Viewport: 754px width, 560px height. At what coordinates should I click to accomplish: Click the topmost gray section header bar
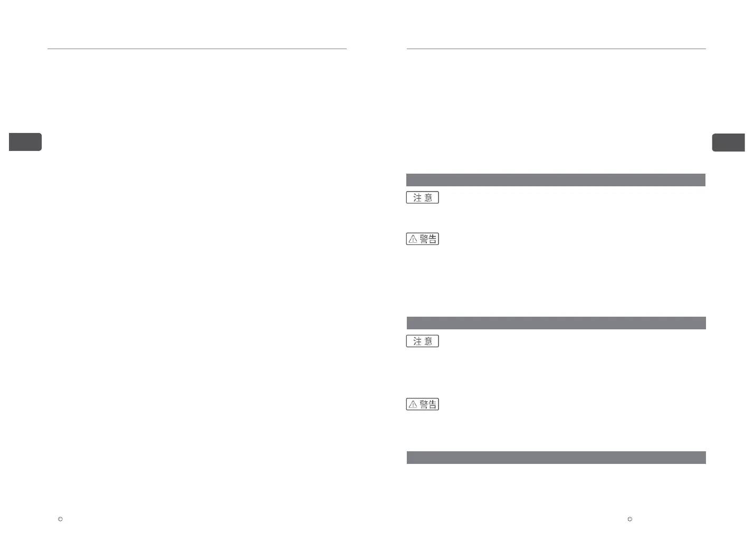(556, 180)
